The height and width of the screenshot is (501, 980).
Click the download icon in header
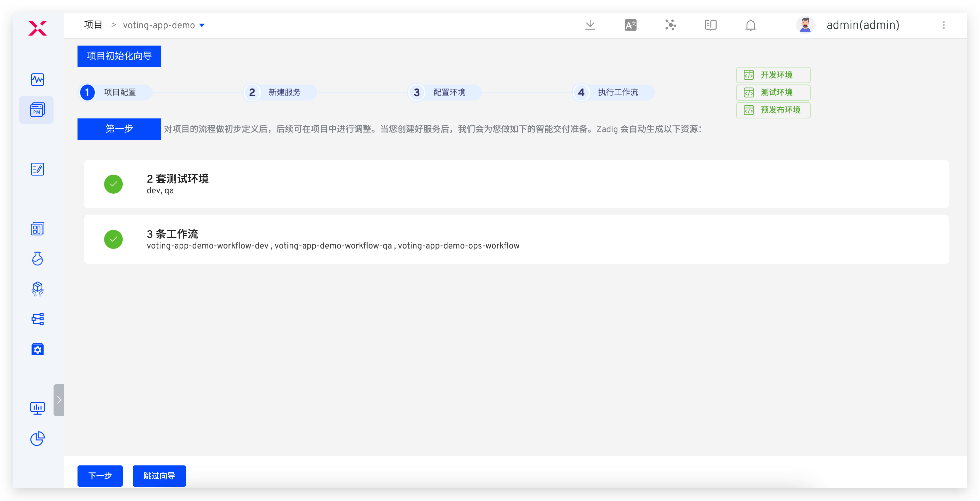tap(590, 25)
